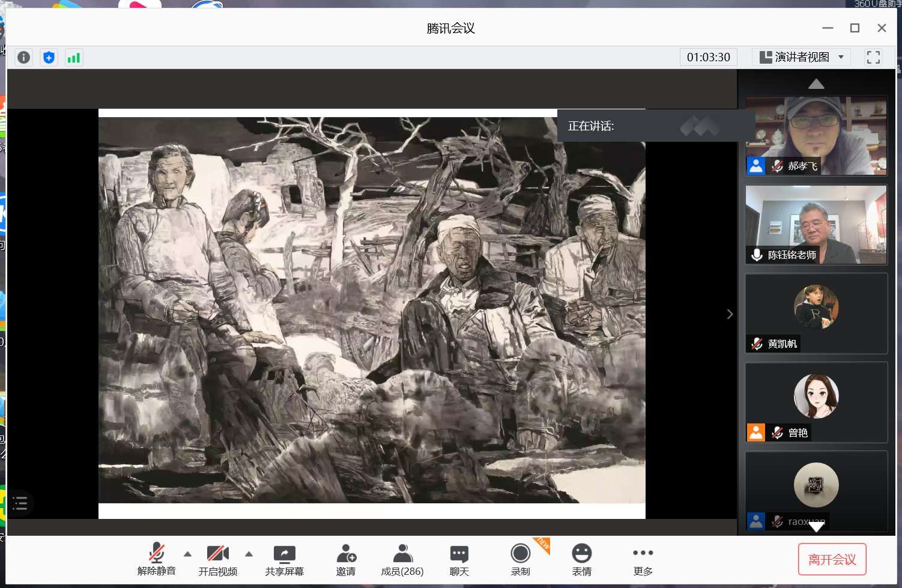
Task: Open the Share Screen (共享屏幕) tool
Action: 284,560
